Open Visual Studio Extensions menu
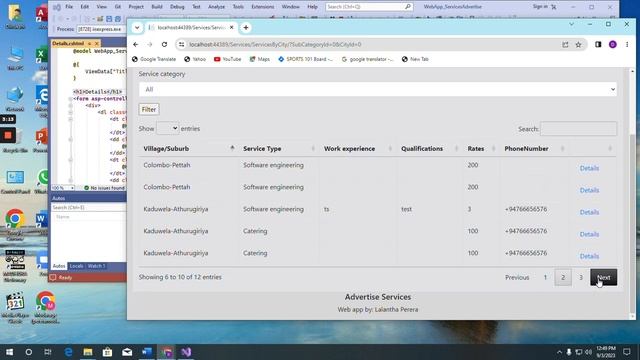The width and height of the screenshot is (640, 360). 262,7
